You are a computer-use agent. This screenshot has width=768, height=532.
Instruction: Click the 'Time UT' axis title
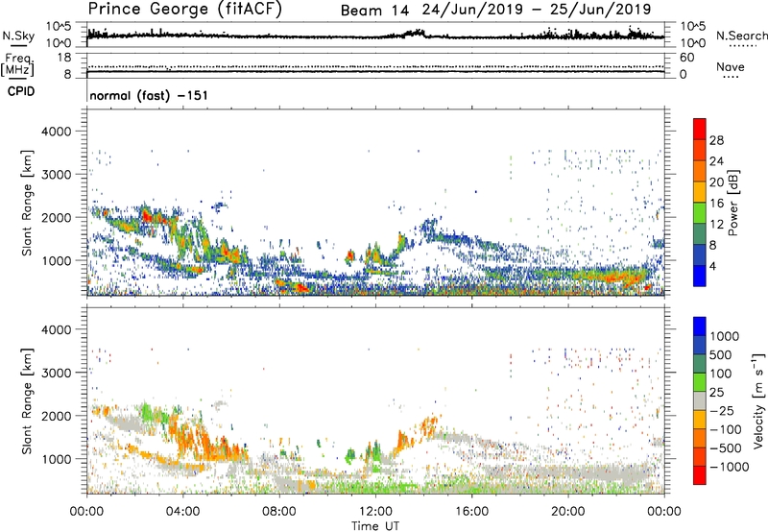pos(375,526)
